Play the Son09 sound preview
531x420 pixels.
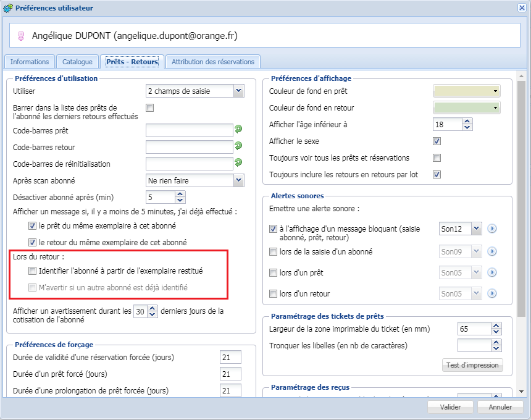[x=492, y=251]
